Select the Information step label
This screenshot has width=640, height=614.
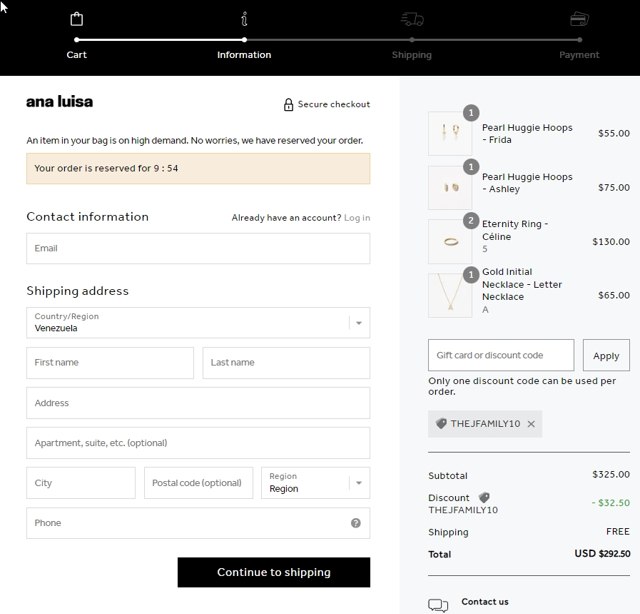pos(244,55)
